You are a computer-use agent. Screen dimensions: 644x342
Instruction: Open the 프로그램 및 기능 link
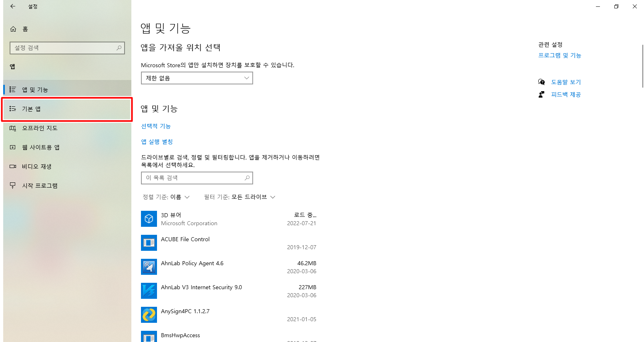tap(559, 55)
